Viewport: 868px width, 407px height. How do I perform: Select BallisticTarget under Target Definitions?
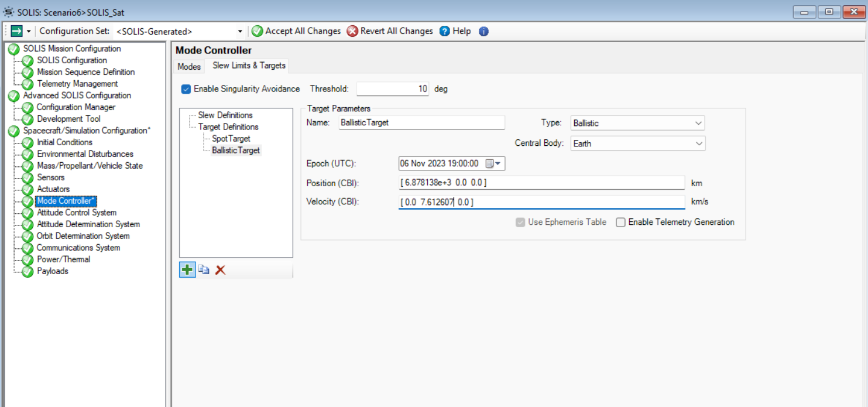(x=236, y=151)
